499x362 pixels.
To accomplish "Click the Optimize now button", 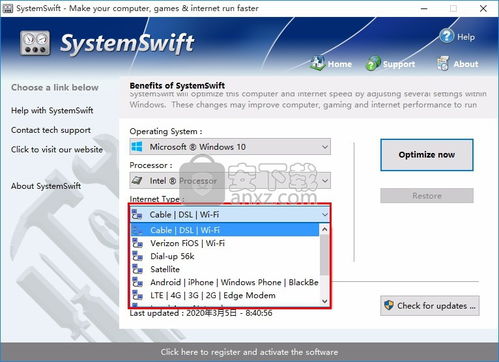I will click(427, 155).
